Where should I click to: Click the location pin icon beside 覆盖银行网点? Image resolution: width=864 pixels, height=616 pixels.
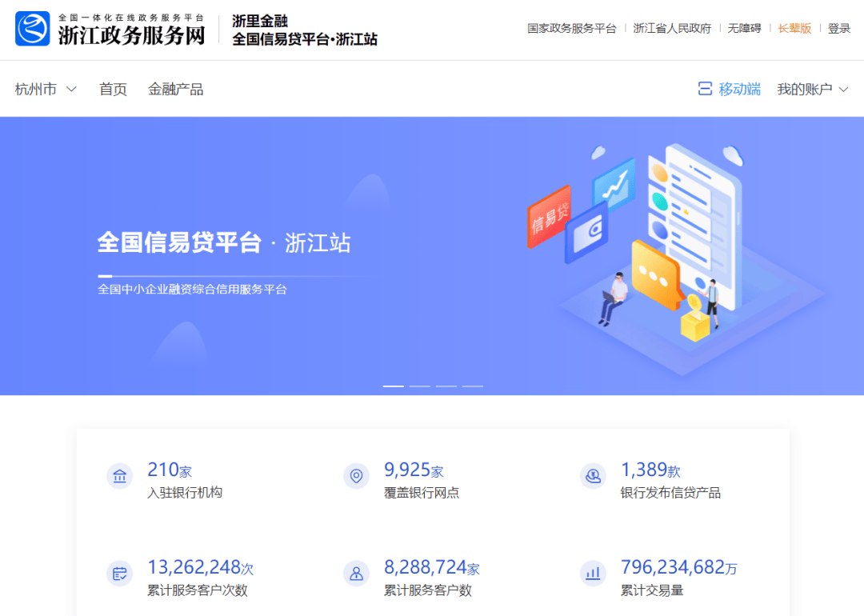(357, 476)
